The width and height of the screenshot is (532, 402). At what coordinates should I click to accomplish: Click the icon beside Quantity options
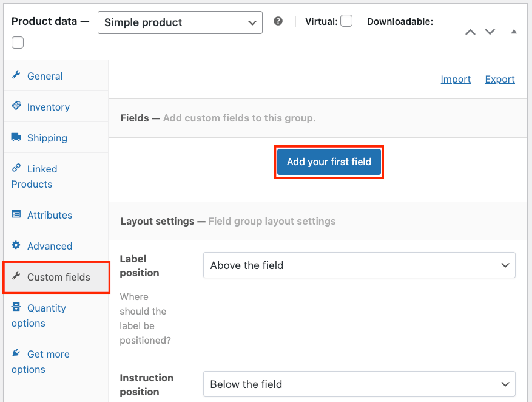coord(16,307)
